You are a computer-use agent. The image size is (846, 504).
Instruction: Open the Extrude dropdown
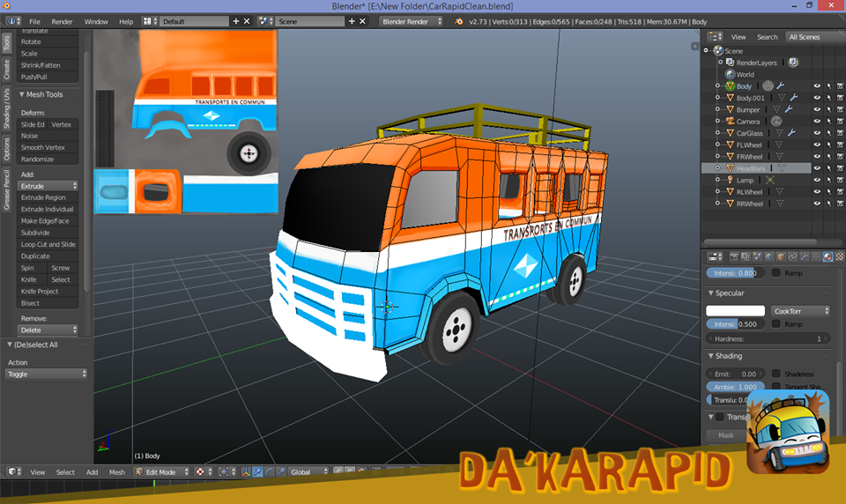click(48, 186)
